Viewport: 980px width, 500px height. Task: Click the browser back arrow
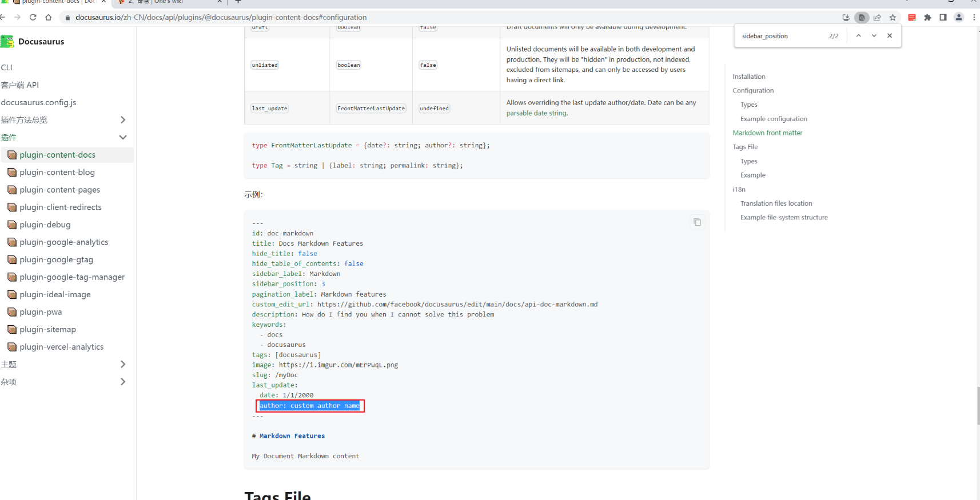tap(3, 17)
